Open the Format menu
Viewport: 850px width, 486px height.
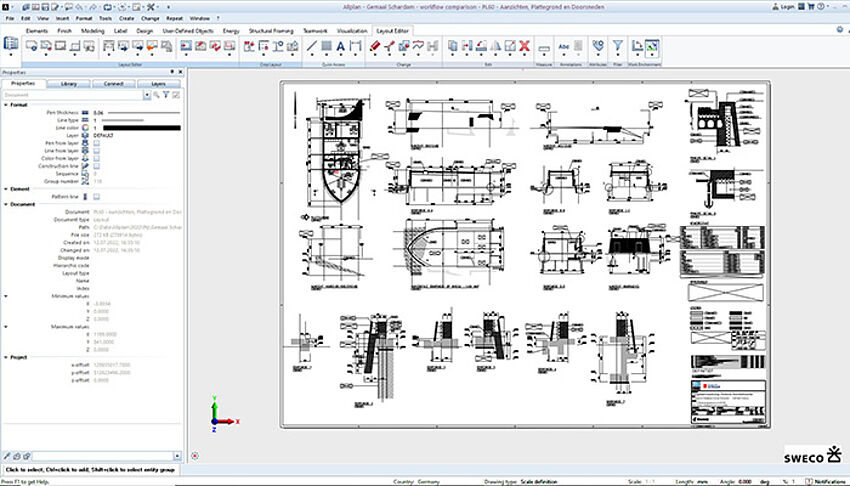83,18
